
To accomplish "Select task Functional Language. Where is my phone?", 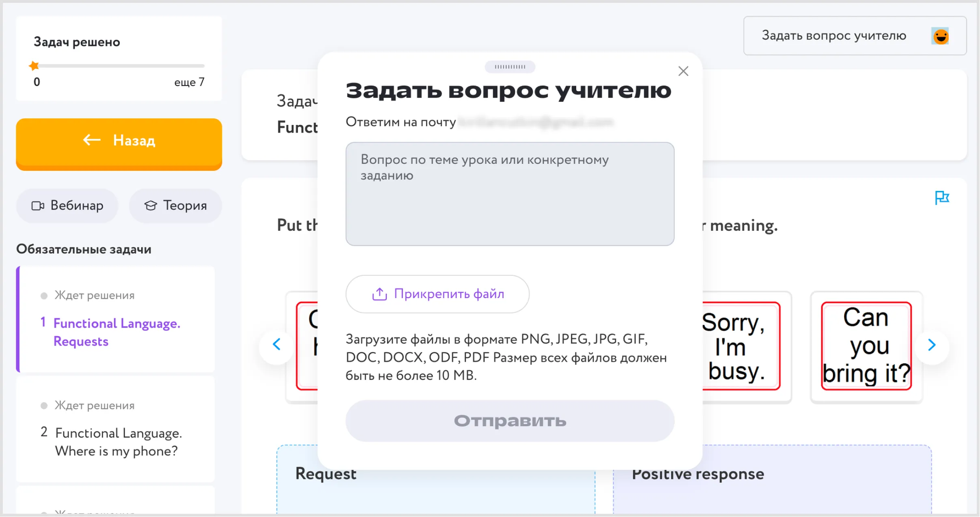I will pyautogui.click(x=119, y=442).
